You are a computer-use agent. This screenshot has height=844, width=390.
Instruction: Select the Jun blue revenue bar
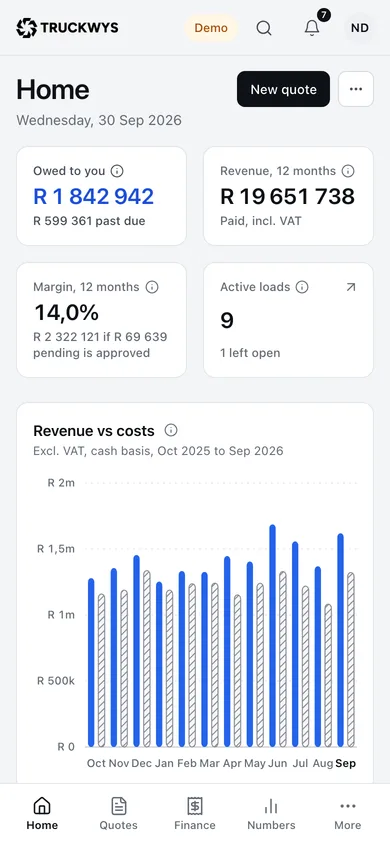[x=273, y=636]
